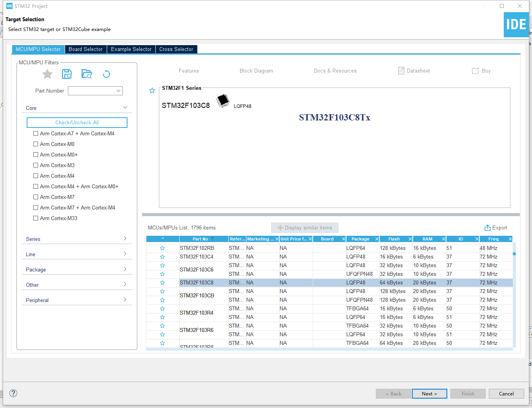Reset all MCU filters

[106, 74]
